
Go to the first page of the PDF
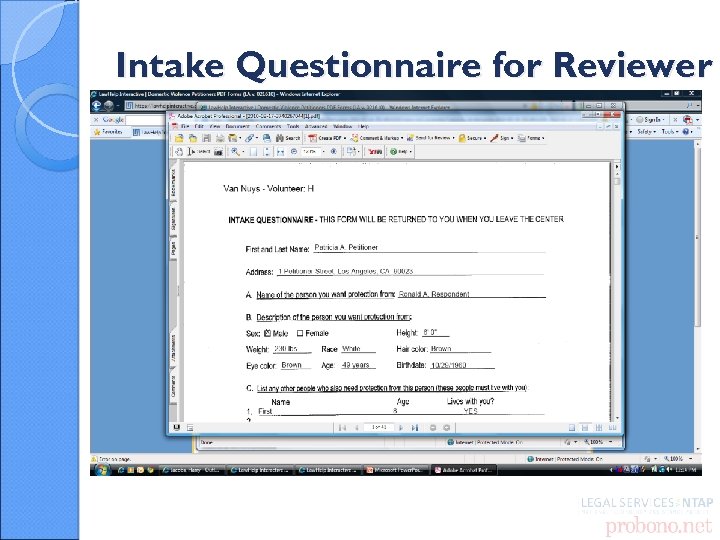tap(342, 428)
